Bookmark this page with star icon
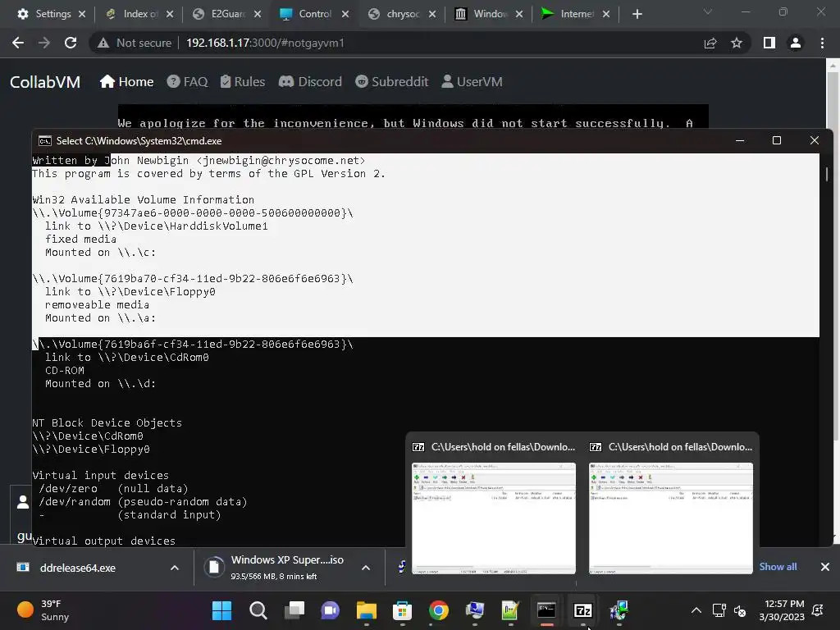The width and height of the screenshot is (840, 630). click(737, 43)
